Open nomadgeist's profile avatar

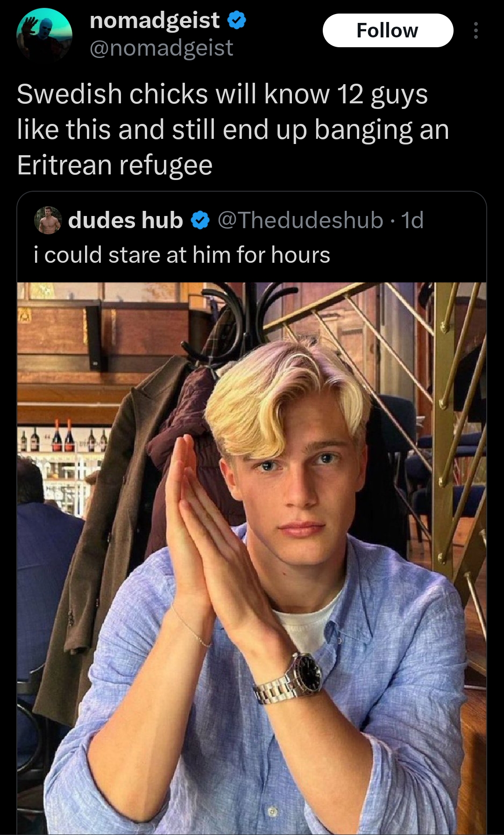click(x=44, y=35)
